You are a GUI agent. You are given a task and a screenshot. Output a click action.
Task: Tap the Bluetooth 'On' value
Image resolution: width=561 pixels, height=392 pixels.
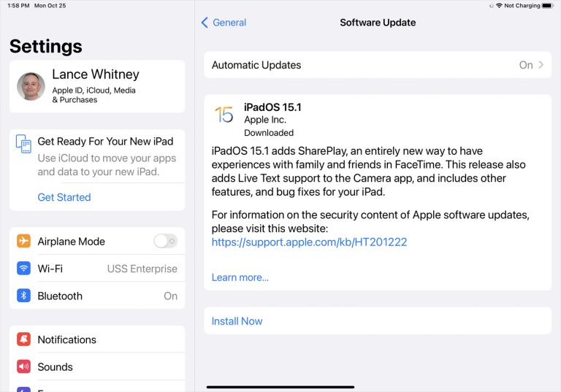point(170,296)
